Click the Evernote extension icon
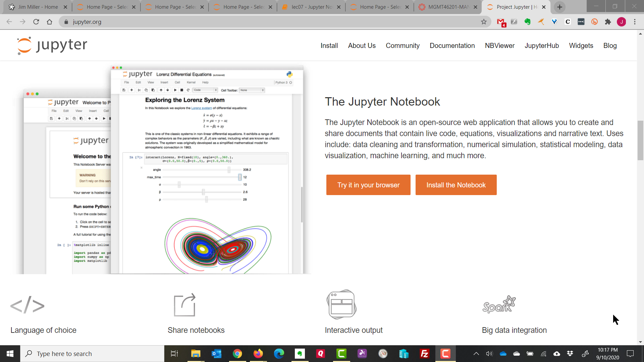Image resolution: width=644 pixels, height=362 pixels. pos(528,22)
